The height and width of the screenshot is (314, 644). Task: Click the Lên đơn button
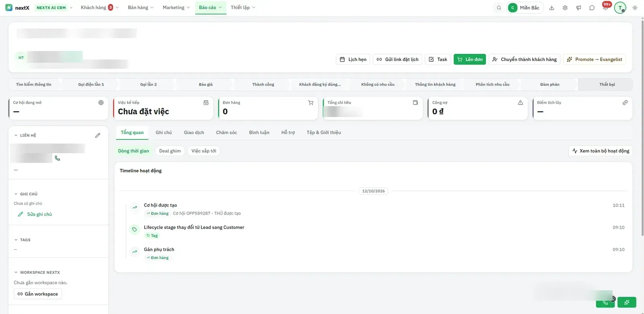pyautogui.click(x=470, y=60)
